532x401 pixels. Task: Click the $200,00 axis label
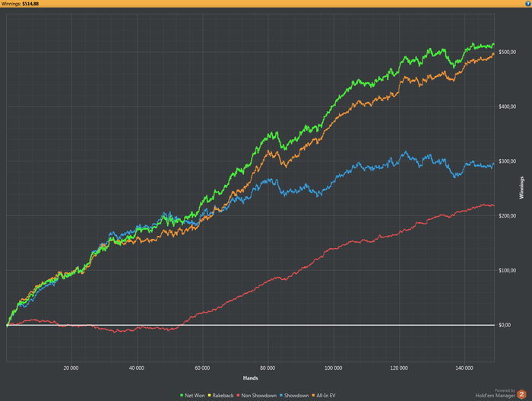[507, 216]
